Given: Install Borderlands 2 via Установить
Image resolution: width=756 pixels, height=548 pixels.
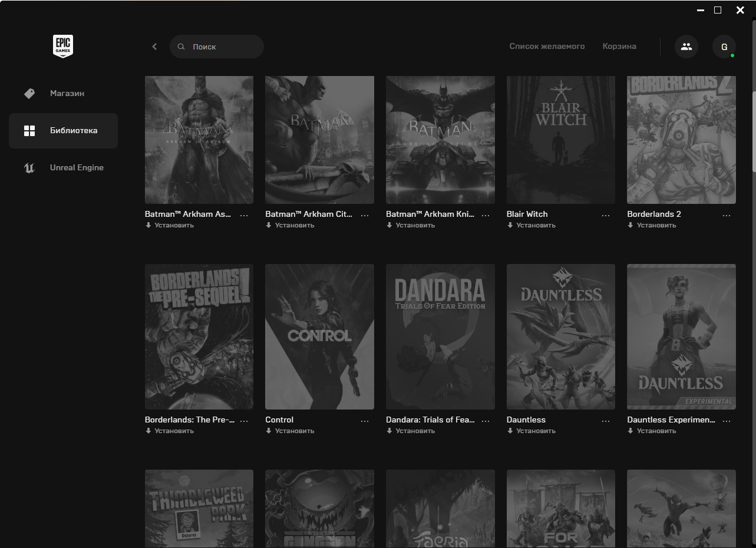Looking at the screenshot, I should pyautogui.click(x=652, y=225).
